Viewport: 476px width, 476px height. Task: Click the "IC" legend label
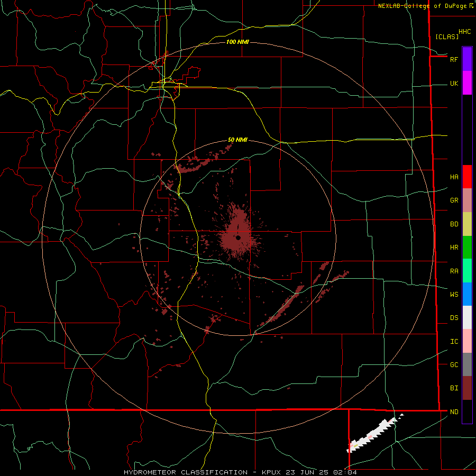(x=454, y=341)
